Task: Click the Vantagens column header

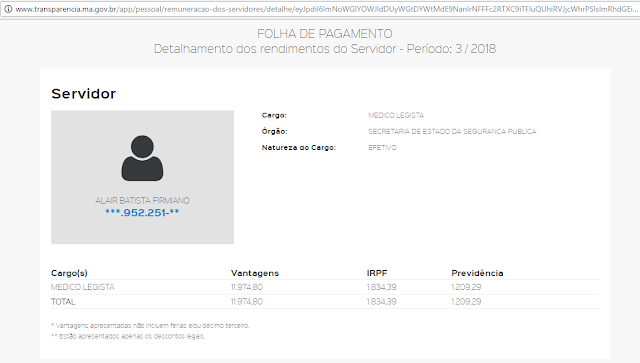Action: click(255, 273)
